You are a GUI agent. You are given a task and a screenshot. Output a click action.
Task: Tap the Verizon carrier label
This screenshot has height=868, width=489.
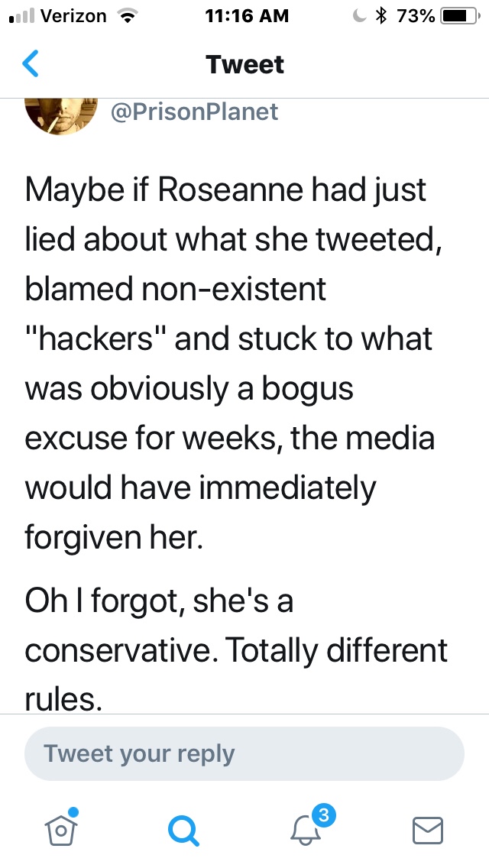coord(73,16)
